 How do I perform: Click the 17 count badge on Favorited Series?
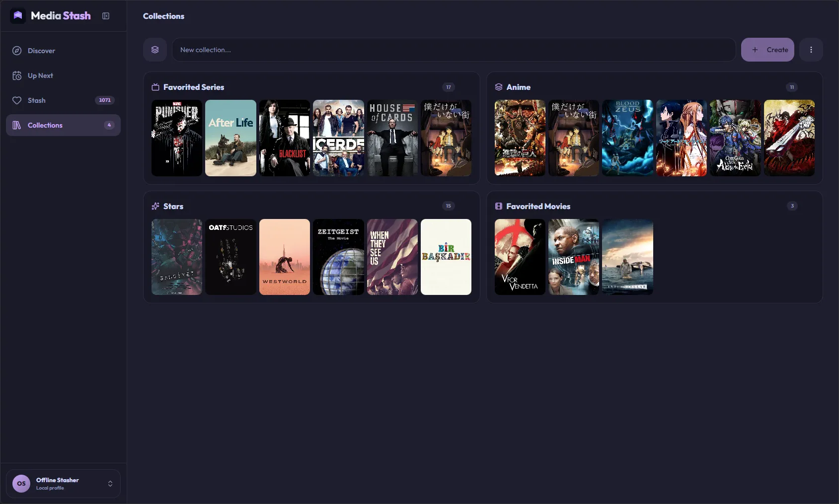pyautogui.click(x=449, y=87)
